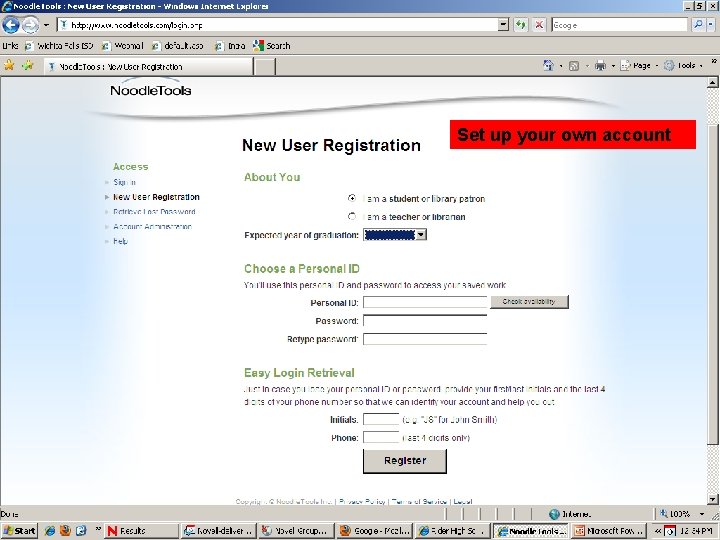This screenshot has height=540, width=720.
Task: Click the system tray clock
Action: click(697, 531)
